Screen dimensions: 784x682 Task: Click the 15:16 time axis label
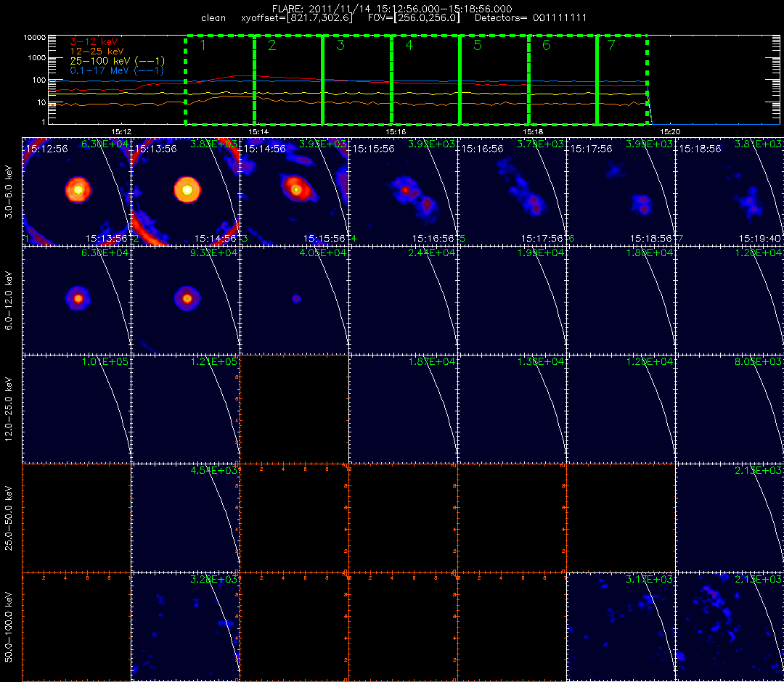coord(396,131)
